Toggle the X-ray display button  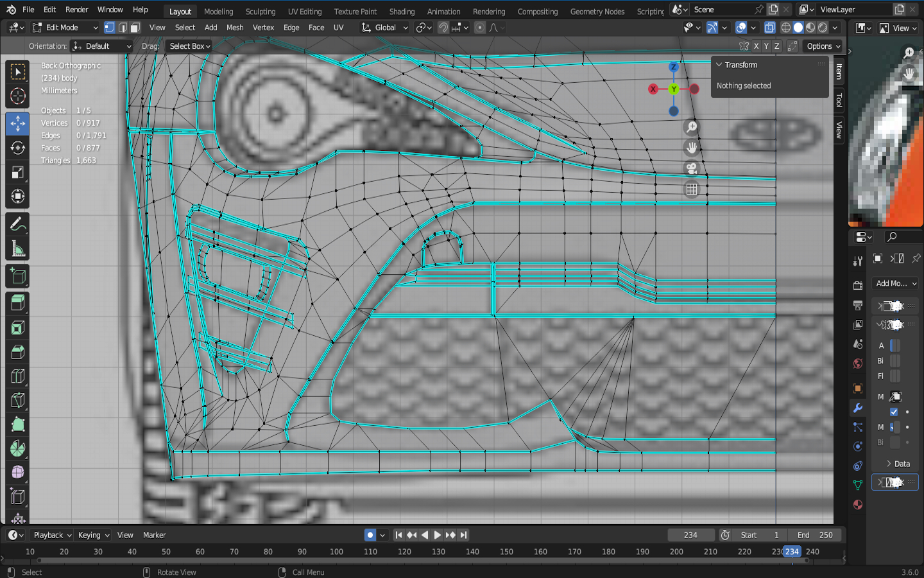pos(770,28)
